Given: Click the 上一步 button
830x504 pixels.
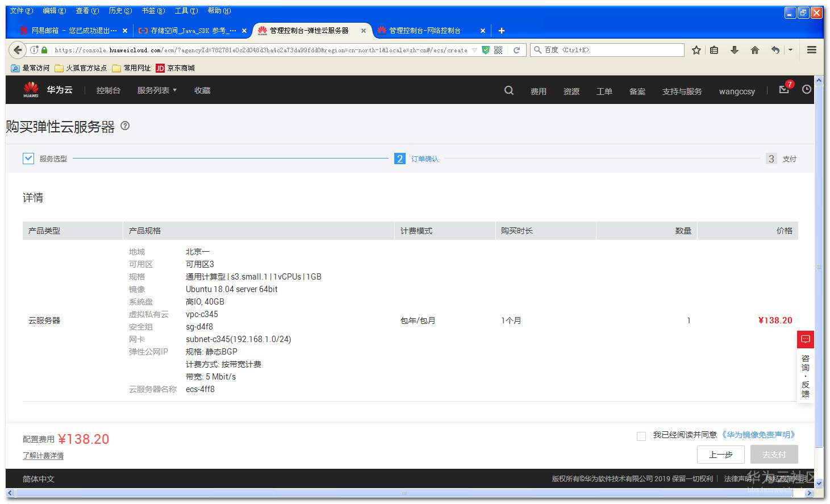Looking at the screenshot, I should pyautogui.click(x=721, y=455).
